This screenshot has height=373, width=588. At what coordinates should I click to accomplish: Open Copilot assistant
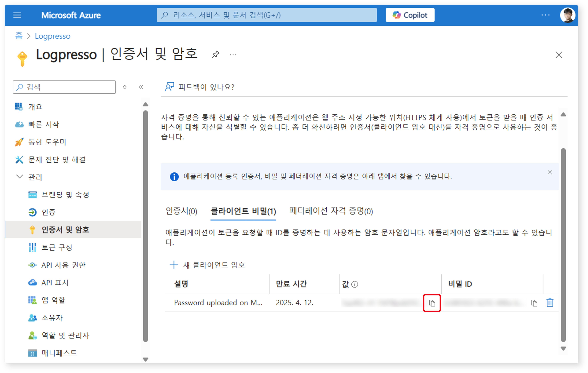click(410, 15)
